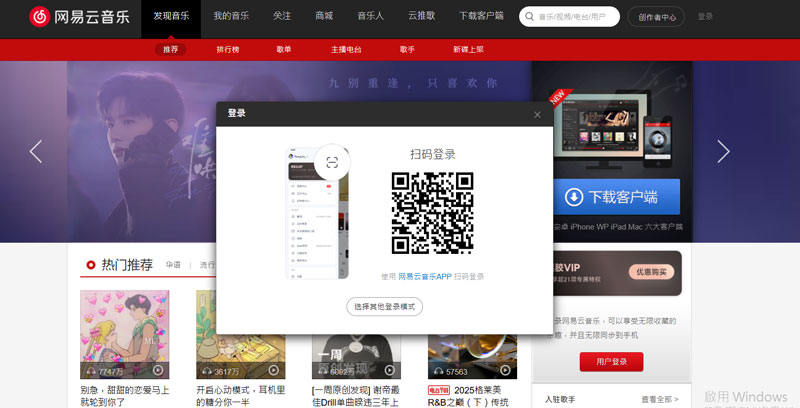800x408 pixels.
Task: Select the 新碟上架 sub-navigation tab
Action: [x=468, y=49]
